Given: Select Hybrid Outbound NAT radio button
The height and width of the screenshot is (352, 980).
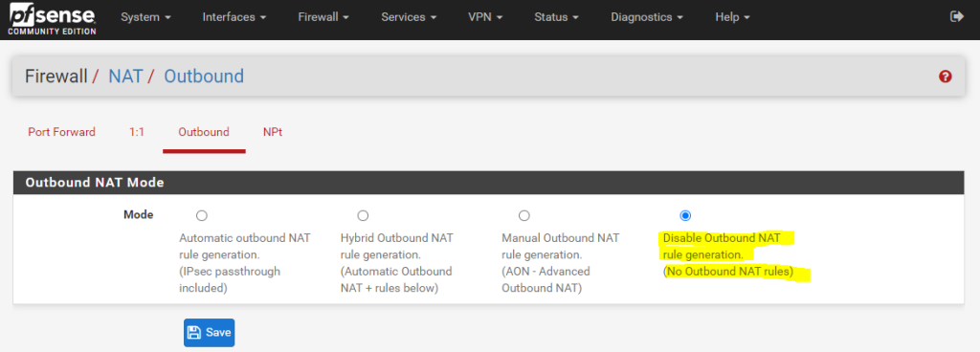Looking at the screenshot, I should click(363, 216).
